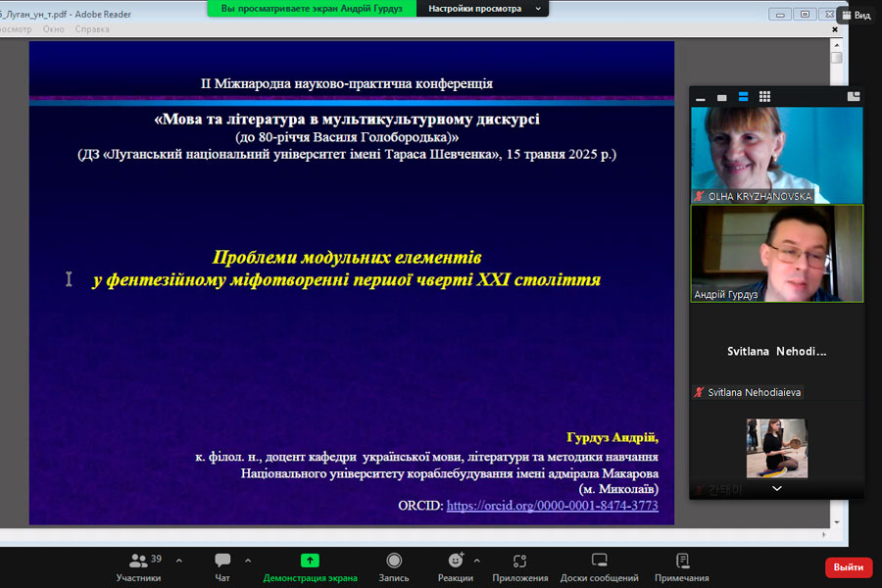
Task: Close the Adobe Reader document with small x
Action: click(835, 29)
